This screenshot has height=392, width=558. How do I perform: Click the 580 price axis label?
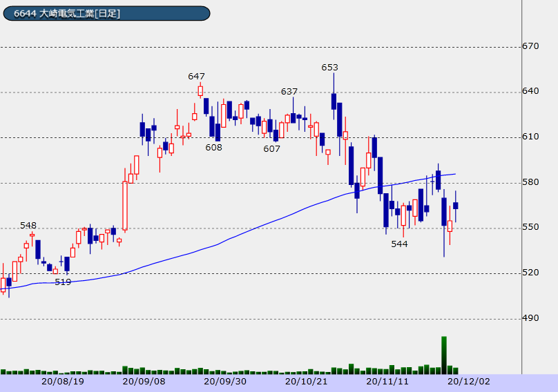(530, 182)
